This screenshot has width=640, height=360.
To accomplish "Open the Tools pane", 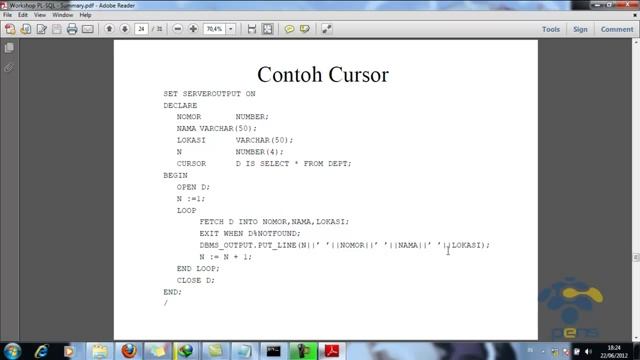I will [x=551, y=29].
